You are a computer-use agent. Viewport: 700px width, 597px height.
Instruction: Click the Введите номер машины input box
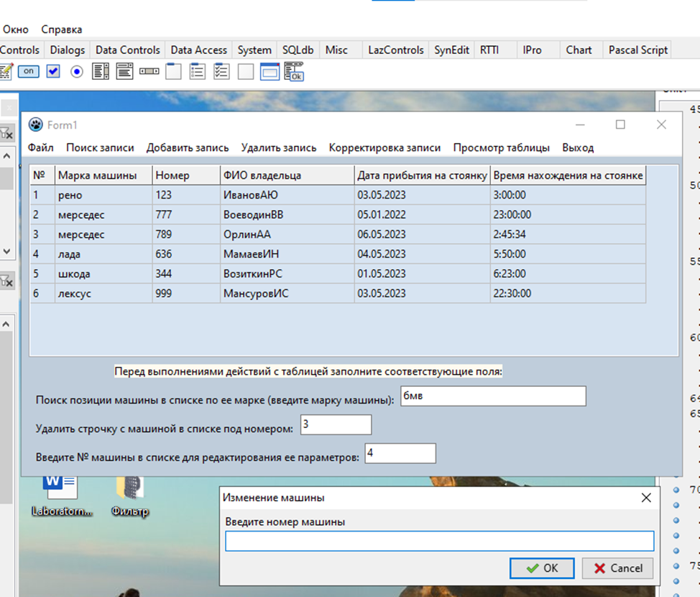[439, 541]
